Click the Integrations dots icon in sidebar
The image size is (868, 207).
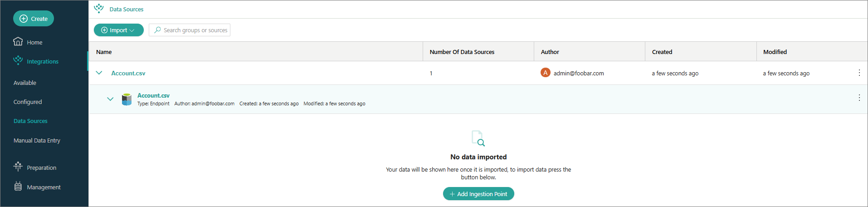[18, 60]
